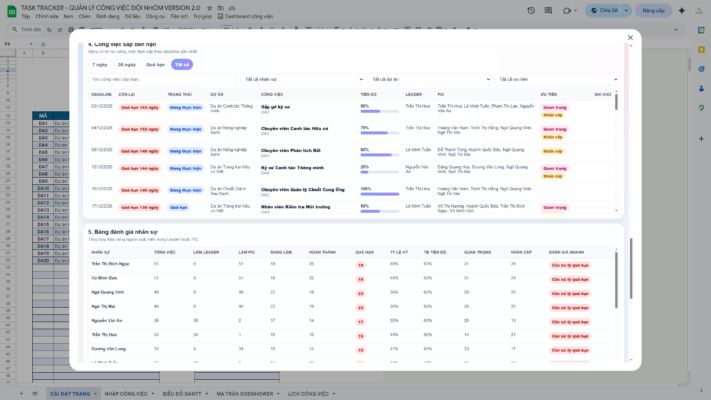Click the upcoming tasks table scrollbar
The width and height of the screenshot is (711, 400).
(x=616, y=102)
